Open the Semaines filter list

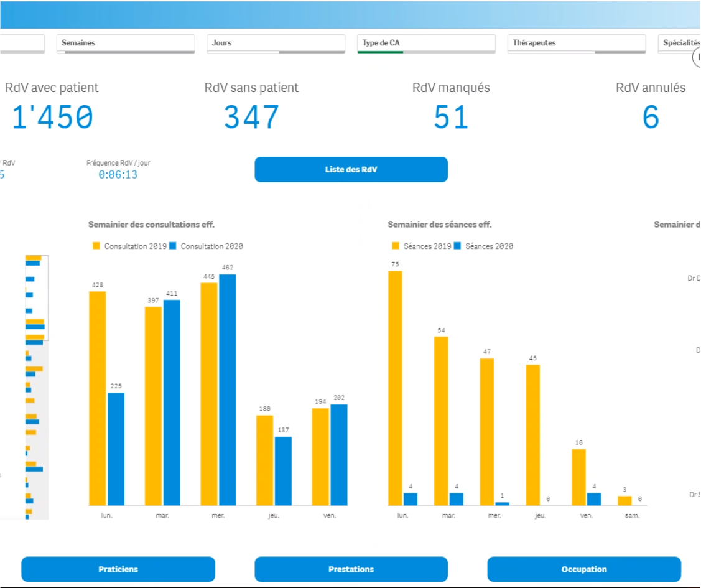click(x=124, y=43)
